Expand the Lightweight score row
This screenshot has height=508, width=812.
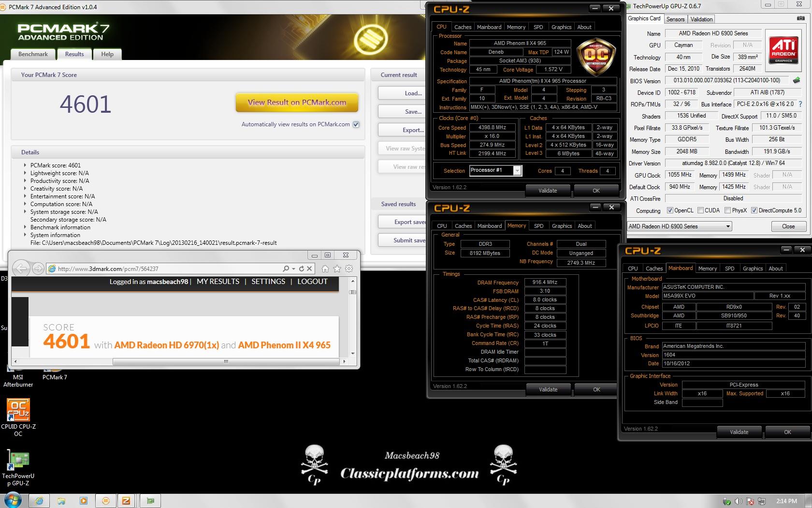(25, 173)
